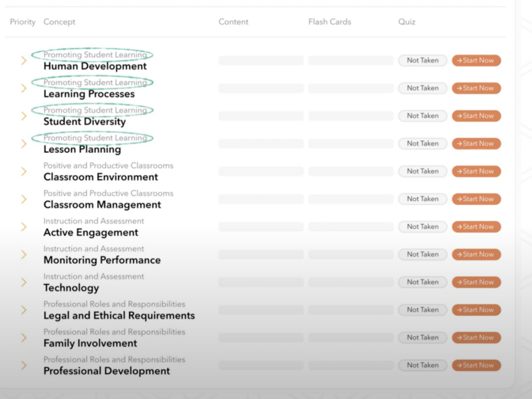Sort by the Priority column header
This screenshot has width=532, height=399.
click(23, 22)
